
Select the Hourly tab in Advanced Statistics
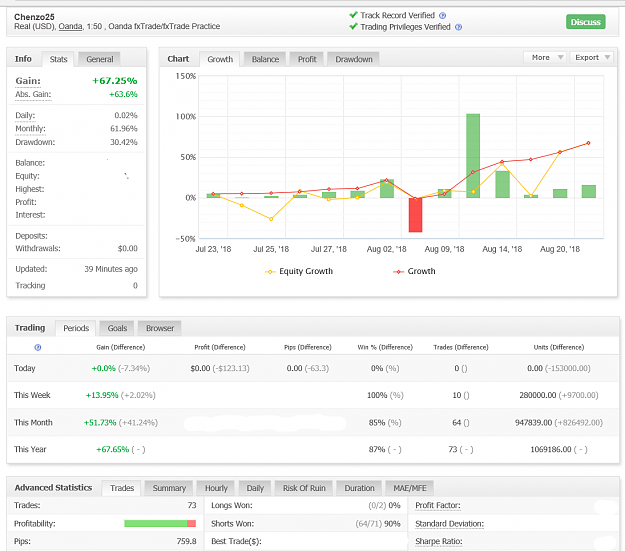coord(216,488)
